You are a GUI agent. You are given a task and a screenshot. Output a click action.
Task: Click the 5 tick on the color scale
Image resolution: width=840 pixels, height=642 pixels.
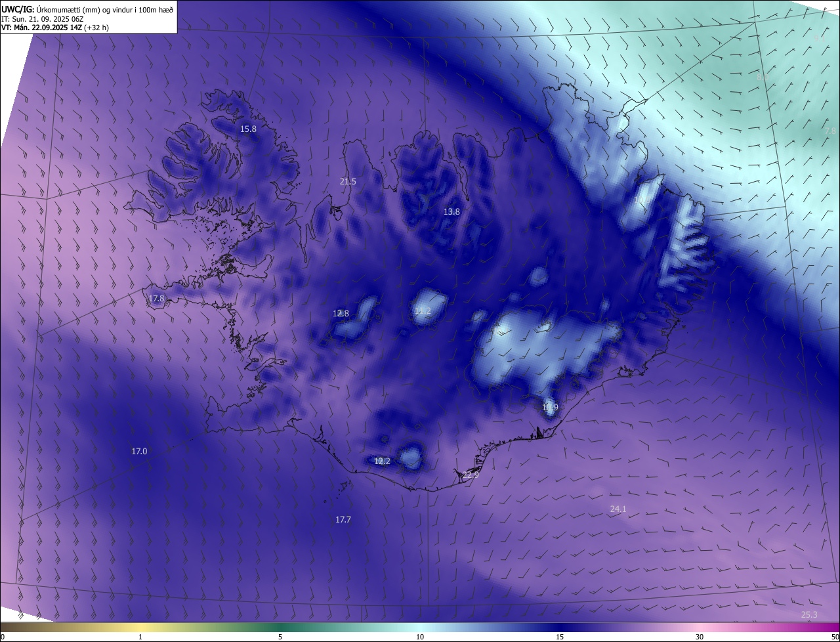coord(280,637)
